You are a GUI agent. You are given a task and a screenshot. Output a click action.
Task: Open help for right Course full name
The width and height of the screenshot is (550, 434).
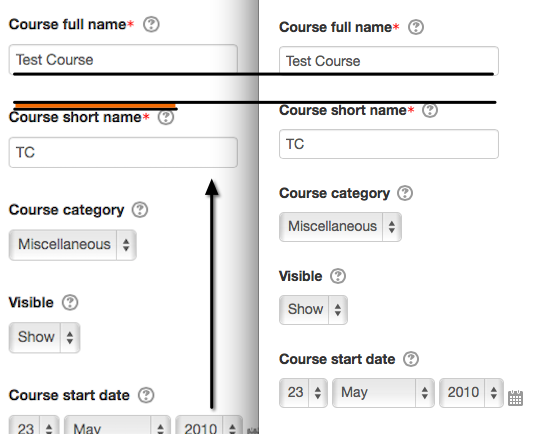click(416, 27)
